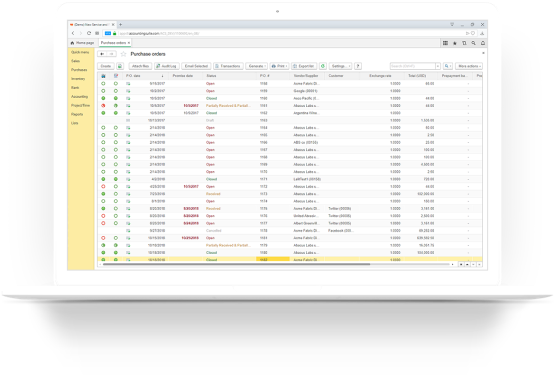The width and height of the screenshot is (555, 379).
Task: Open the sections grid icon at top right
Action: (445, 43)
